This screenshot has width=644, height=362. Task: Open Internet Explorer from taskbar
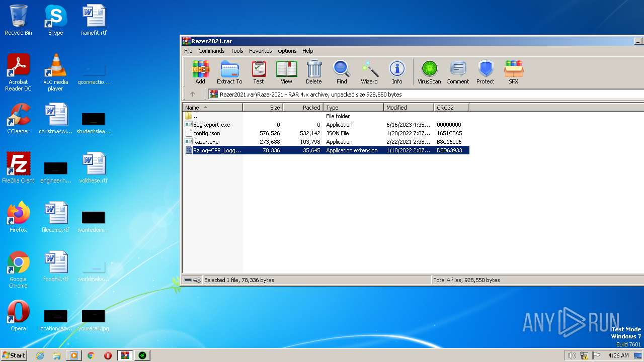(x=40, y=355)
